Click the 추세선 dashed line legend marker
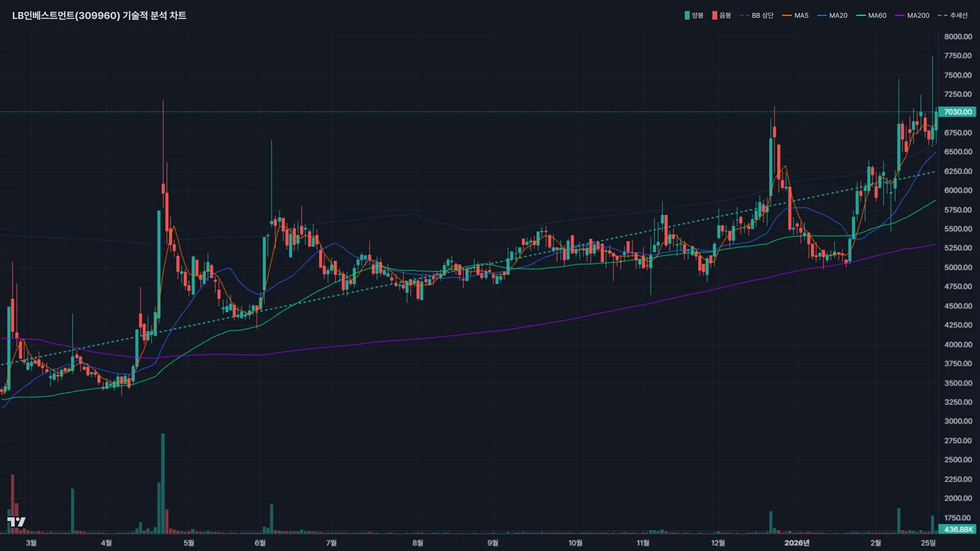This screenshot has height=551, width=980. pos(943,15)
